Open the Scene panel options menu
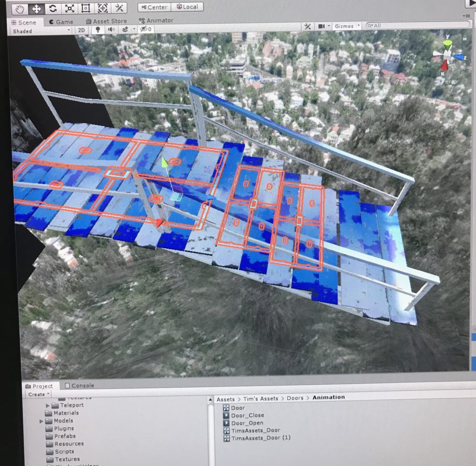Screen dimensions: 476x466 [x=467, y=16]
